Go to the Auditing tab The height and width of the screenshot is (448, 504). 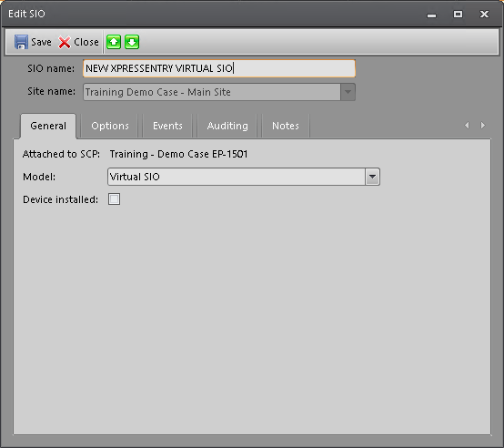227,126
